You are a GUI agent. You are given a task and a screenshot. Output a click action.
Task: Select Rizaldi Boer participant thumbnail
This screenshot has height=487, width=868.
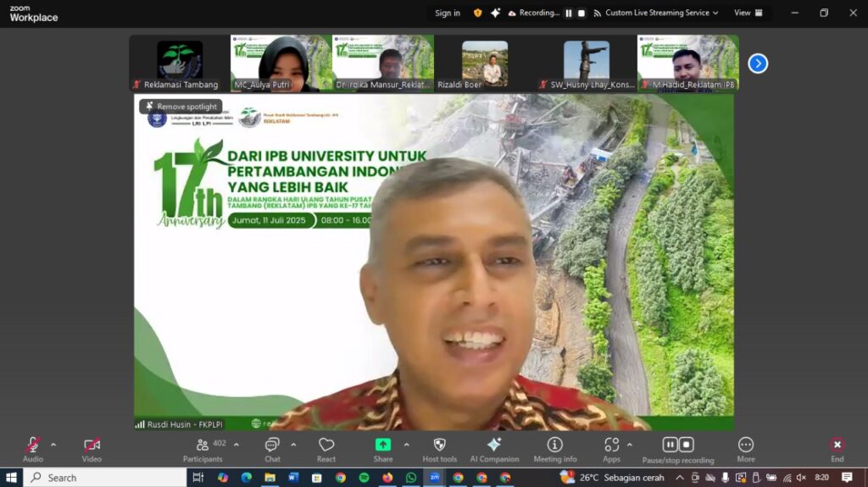tap(484, 64)
